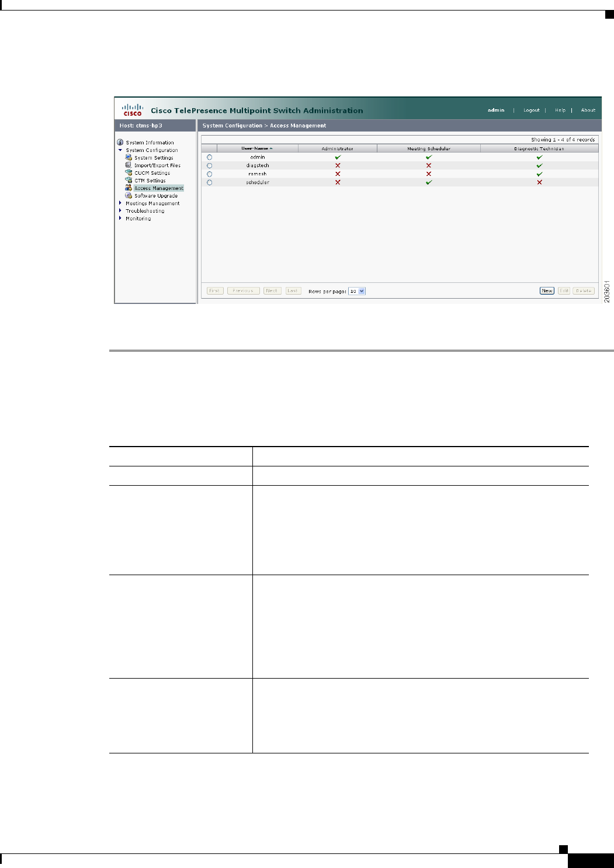Click the Diagnostic Technician column header
The image size is (614, 868).
pos(539,148)
